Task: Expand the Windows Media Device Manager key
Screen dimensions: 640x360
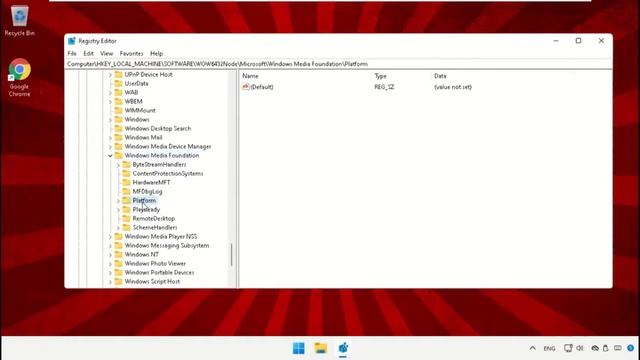Action: tap(110, 147)
